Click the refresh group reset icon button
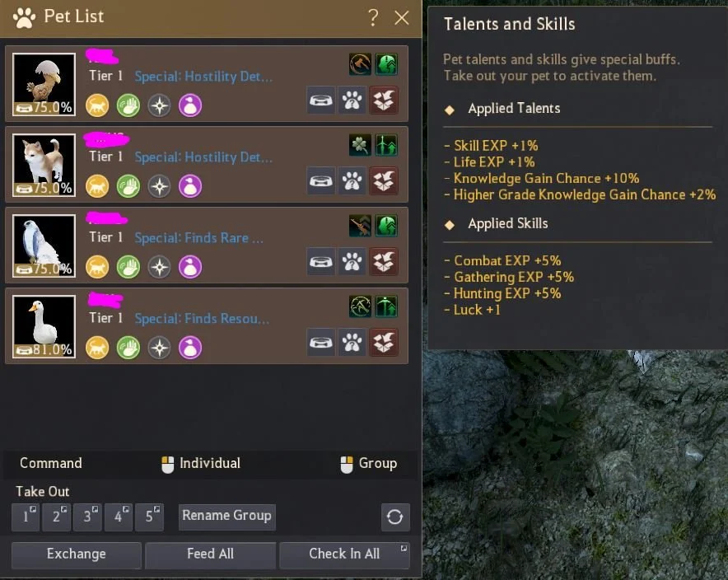This screenshot has width=728, height=580. pos(395,517)
